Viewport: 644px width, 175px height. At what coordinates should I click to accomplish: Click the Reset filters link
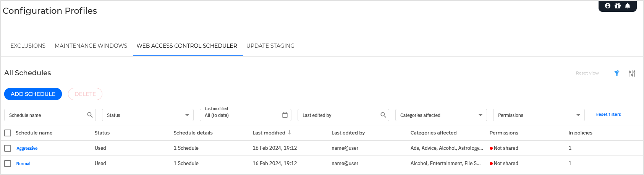(x=608, y=114)
